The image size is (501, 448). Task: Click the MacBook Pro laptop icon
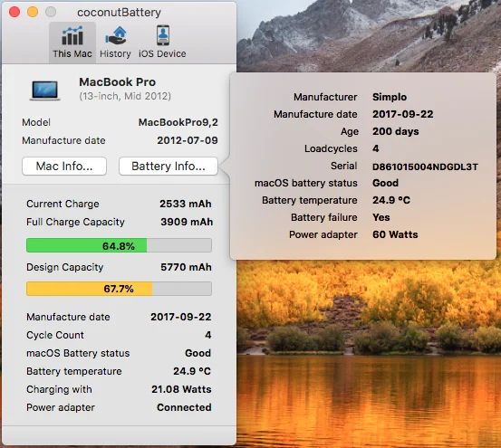click(x=44, y=91)
